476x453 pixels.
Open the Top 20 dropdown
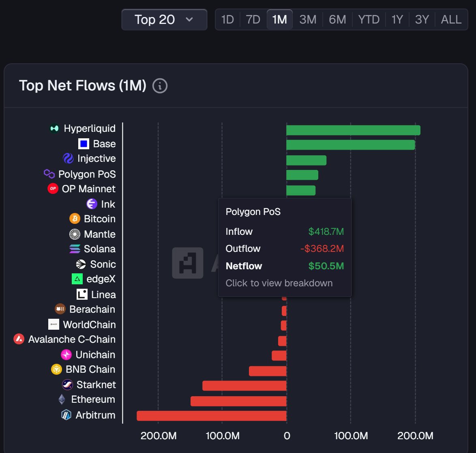click(164, 19)
